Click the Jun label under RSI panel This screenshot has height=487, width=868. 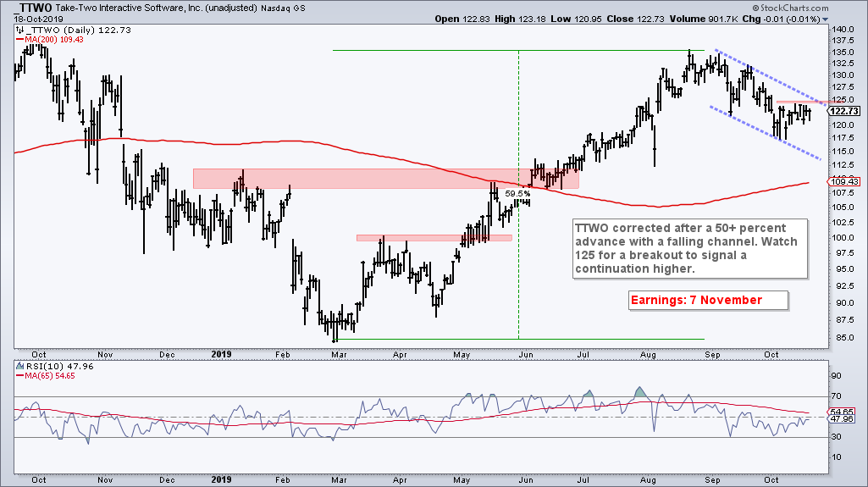[x=525, y=480]
